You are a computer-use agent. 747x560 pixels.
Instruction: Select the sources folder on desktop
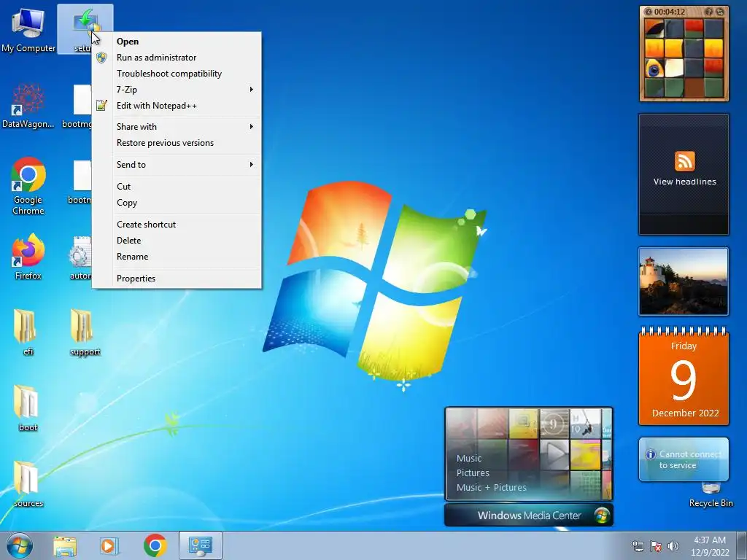28,484
